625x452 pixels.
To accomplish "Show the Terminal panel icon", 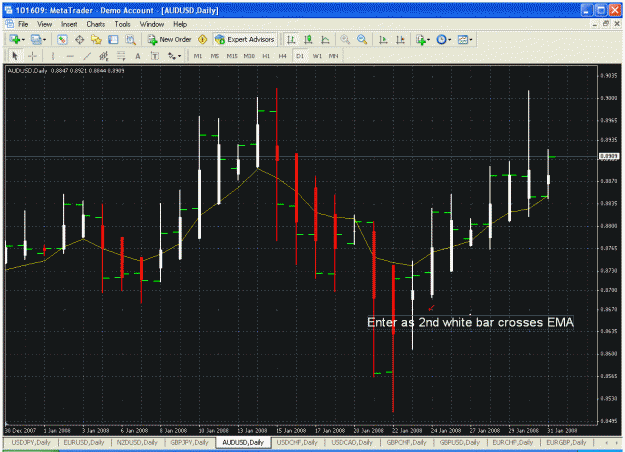I will pos(113,39).
